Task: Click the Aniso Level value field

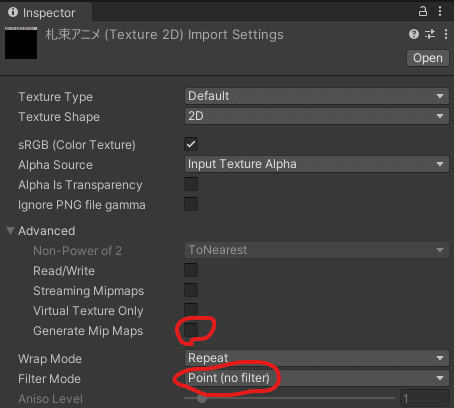Action: coord(425,398)
